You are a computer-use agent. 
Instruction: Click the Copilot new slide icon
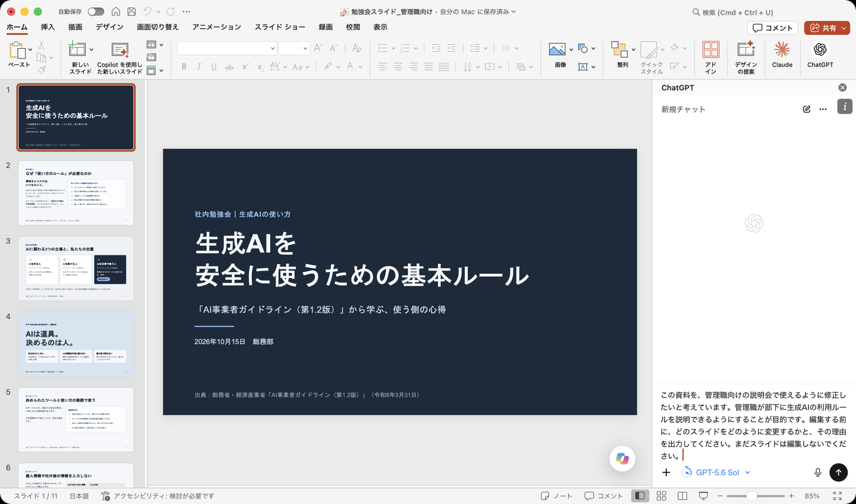pyautogui.click(x=120, y=49)
